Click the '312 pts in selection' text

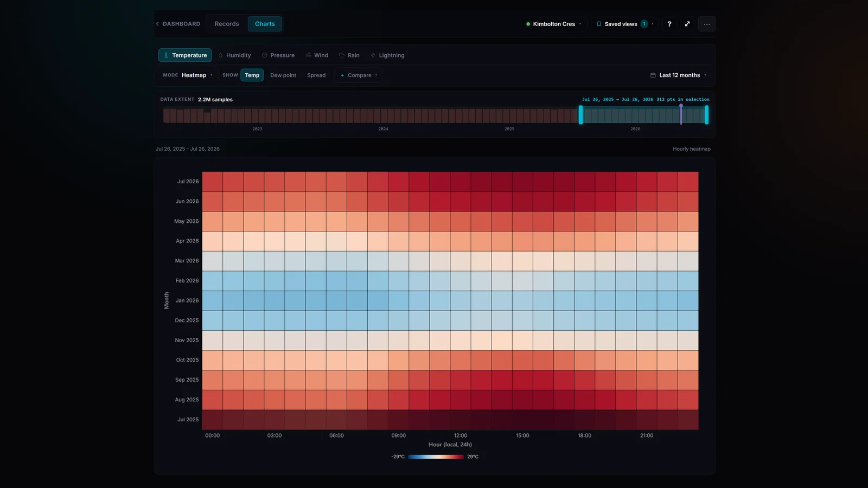click(x=683, y=100)
